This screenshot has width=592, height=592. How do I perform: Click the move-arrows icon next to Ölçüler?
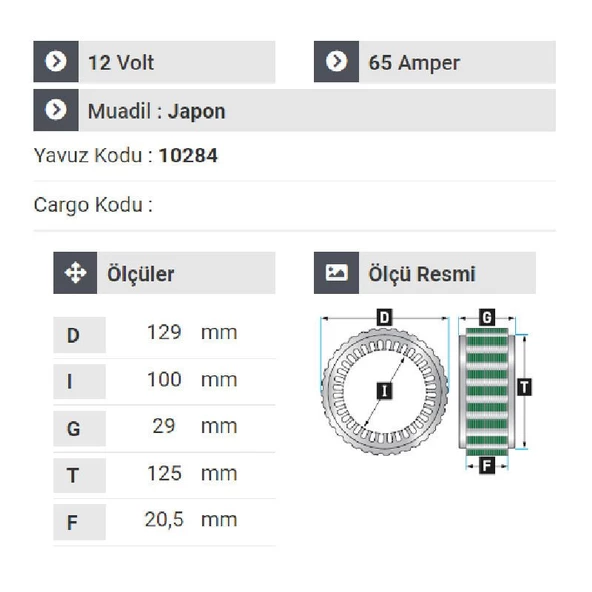tap(75, 273)
